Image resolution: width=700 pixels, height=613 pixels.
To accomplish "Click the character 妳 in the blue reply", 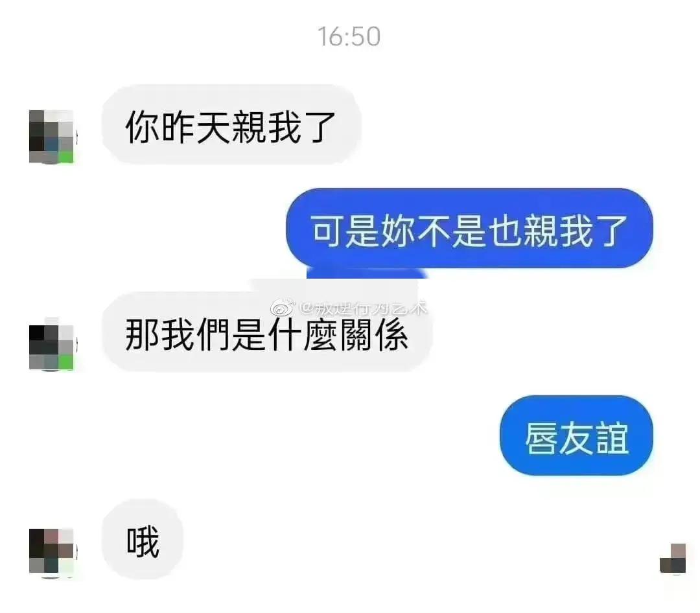I will [398, 231].
